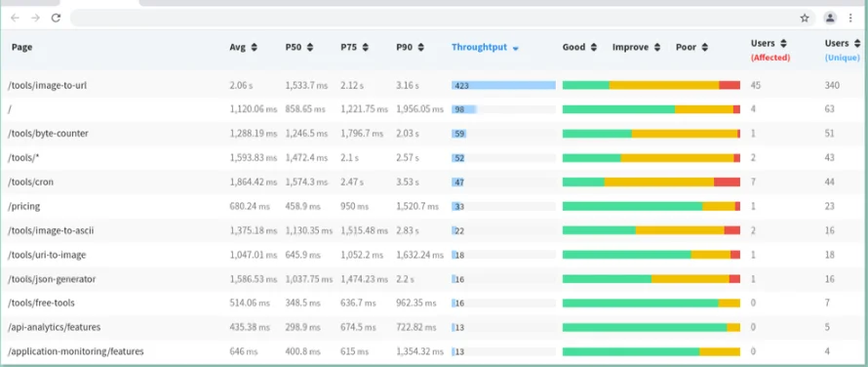Bookmark this page with the star icon
This screenshot has height=367, width=868.
pos(805,18)
